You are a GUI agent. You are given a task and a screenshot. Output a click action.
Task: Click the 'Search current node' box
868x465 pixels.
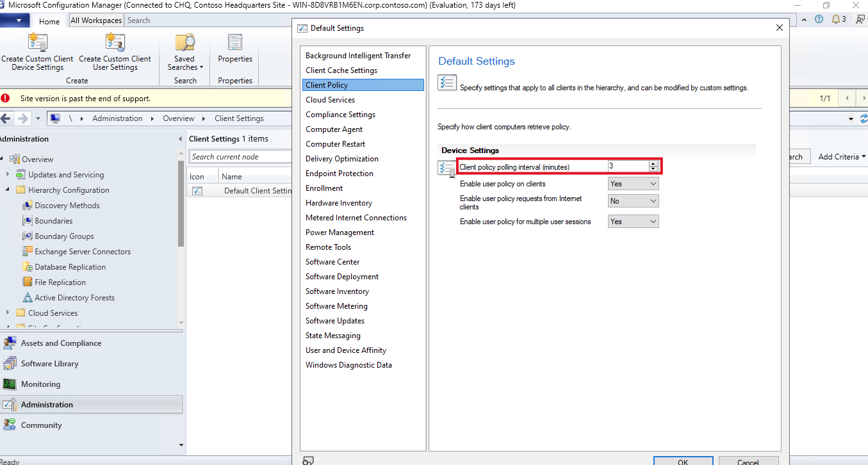(x=241, y=157)
